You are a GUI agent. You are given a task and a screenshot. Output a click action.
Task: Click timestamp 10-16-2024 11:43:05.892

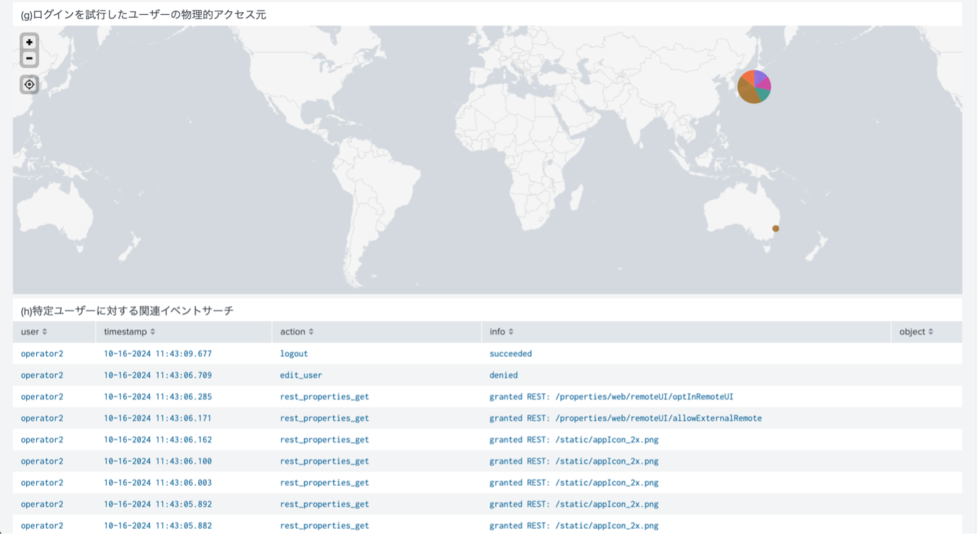pyautogui.click(x=158, y=504)
